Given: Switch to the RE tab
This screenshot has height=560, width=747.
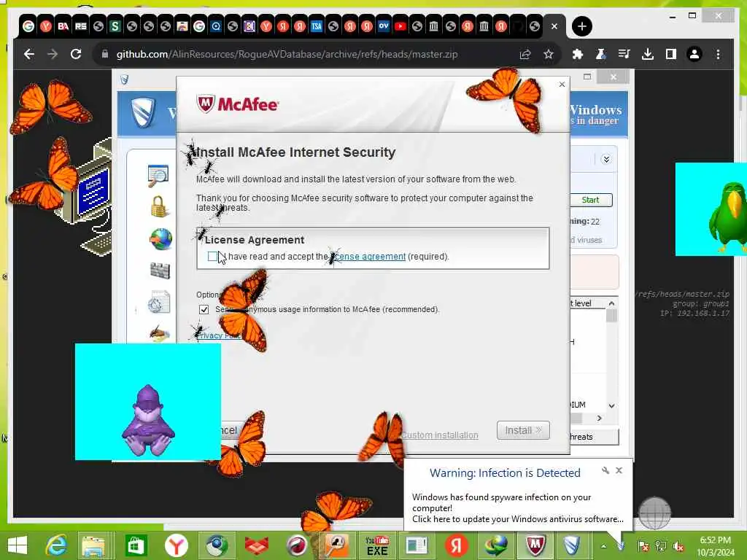Looking at the screenshot, I should tap(80, 26).
